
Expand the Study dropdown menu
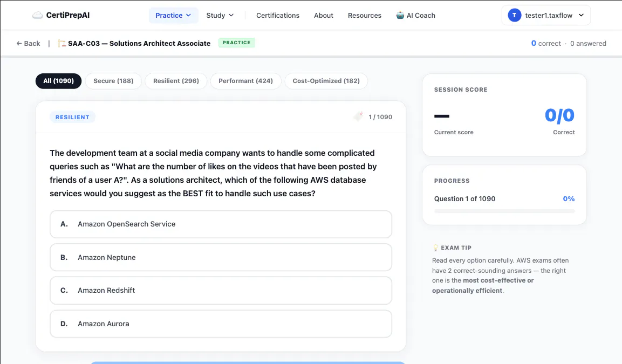tap(220, 15)
